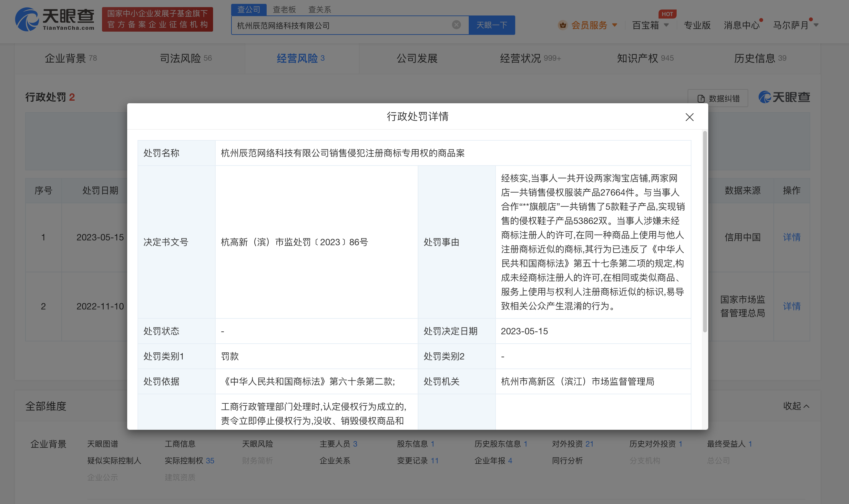Click the 处罚名称 value text
This screenshot has width=849, height=504.
343,153
